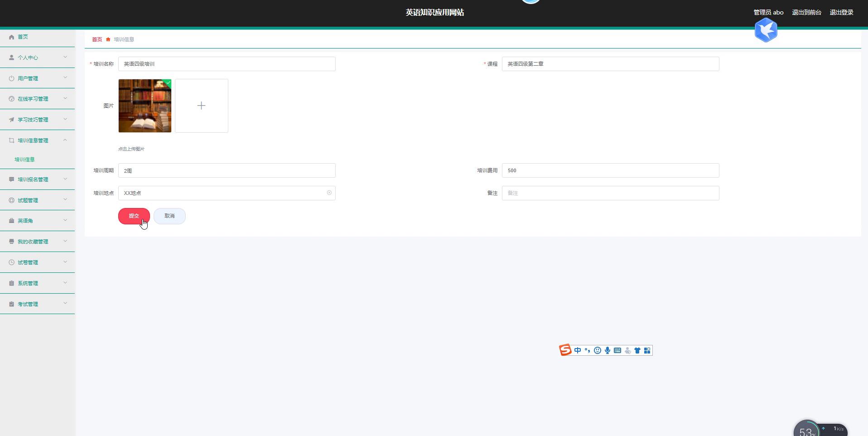The width and height of the screenshot is (868, 436).
Task: Open the IME toolbox grid icon
Action: pos(647,350)
